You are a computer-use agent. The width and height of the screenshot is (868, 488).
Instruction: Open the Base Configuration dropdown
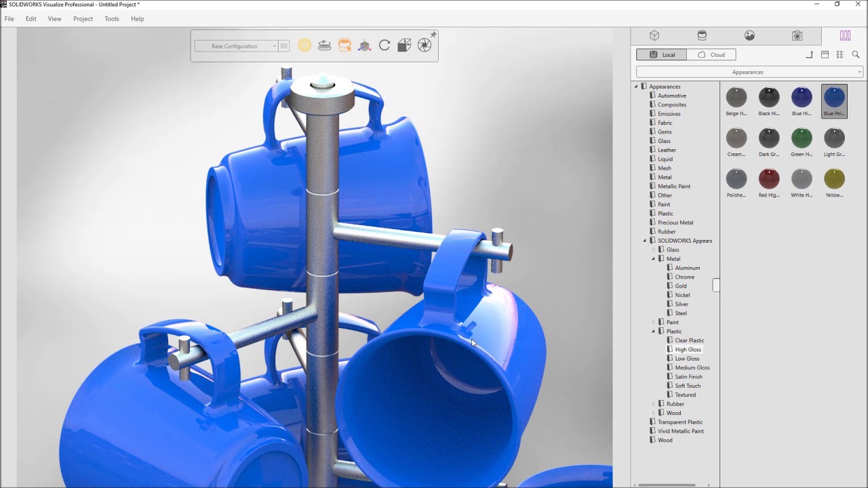(236, 46)
